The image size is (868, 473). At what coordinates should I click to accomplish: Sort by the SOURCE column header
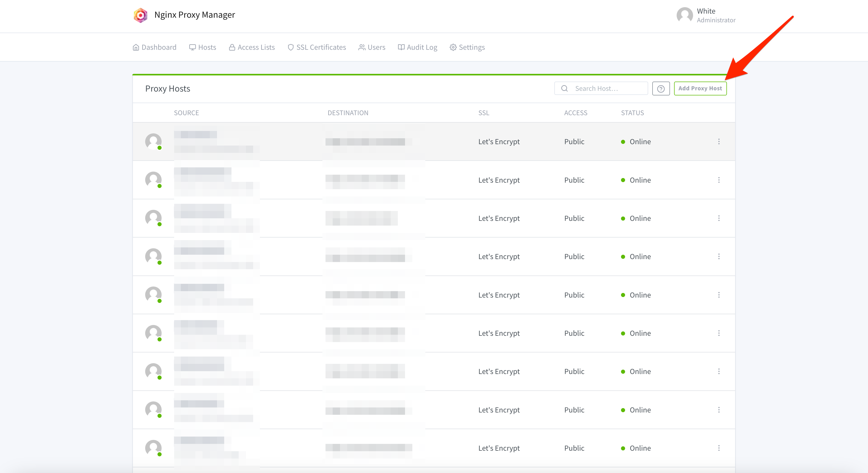click(186, 113)
